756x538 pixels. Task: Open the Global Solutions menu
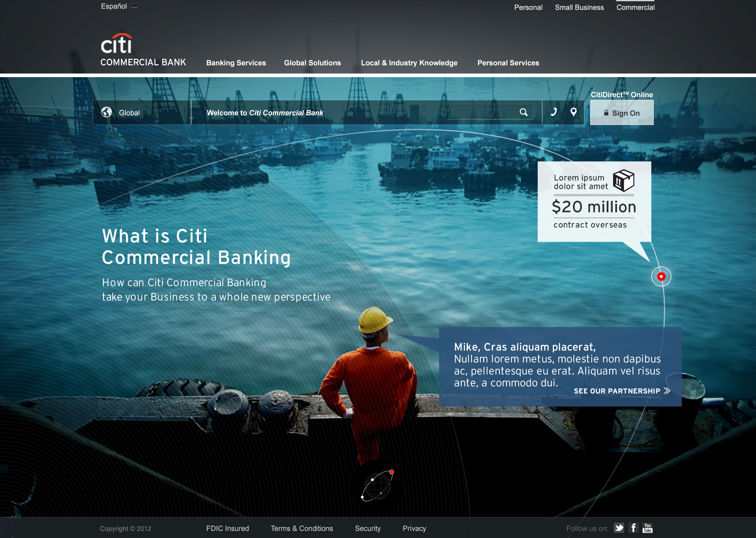pos(312,63)
